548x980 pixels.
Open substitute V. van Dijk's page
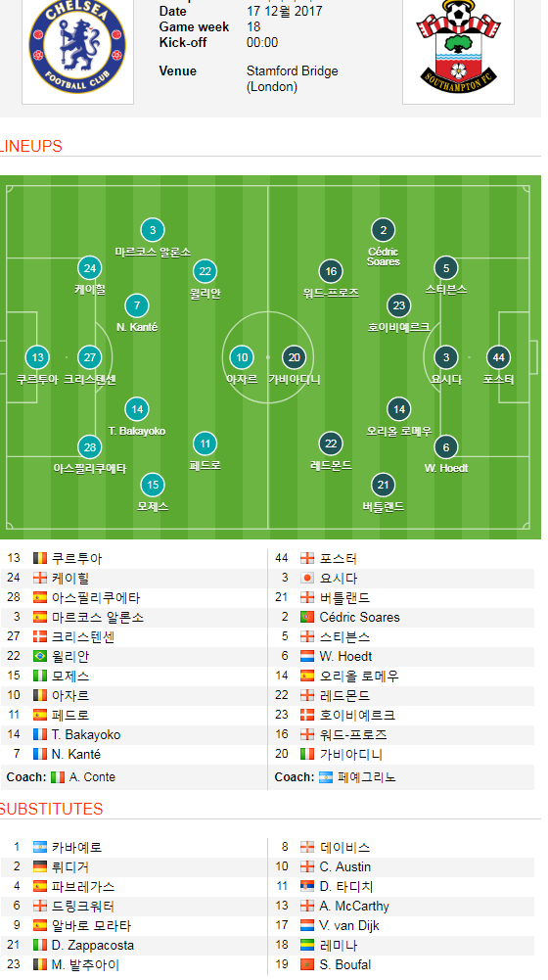pos(349,926)
